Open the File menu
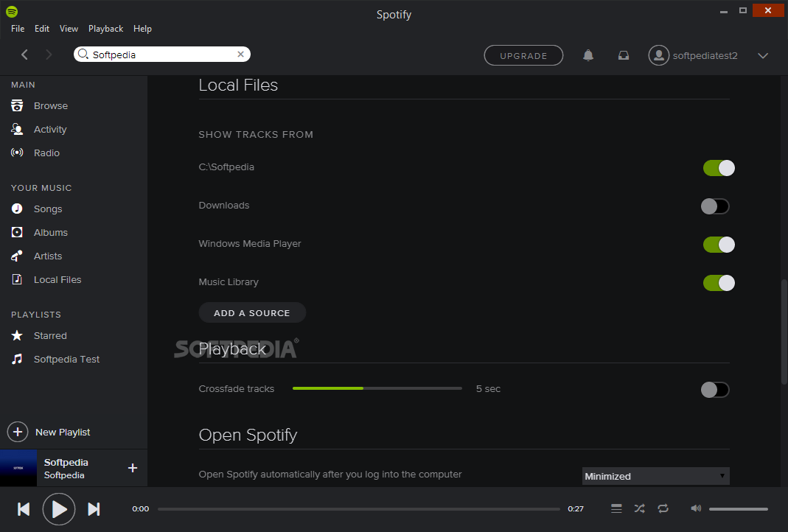This screenshot has width=788, height=532. pyautogui.click(x=18, y=29)
